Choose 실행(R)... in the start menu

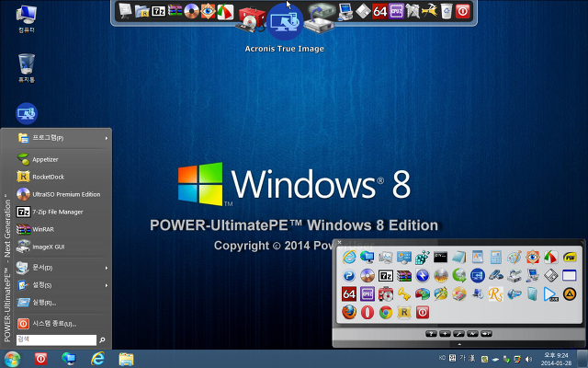tap(63, 303)
